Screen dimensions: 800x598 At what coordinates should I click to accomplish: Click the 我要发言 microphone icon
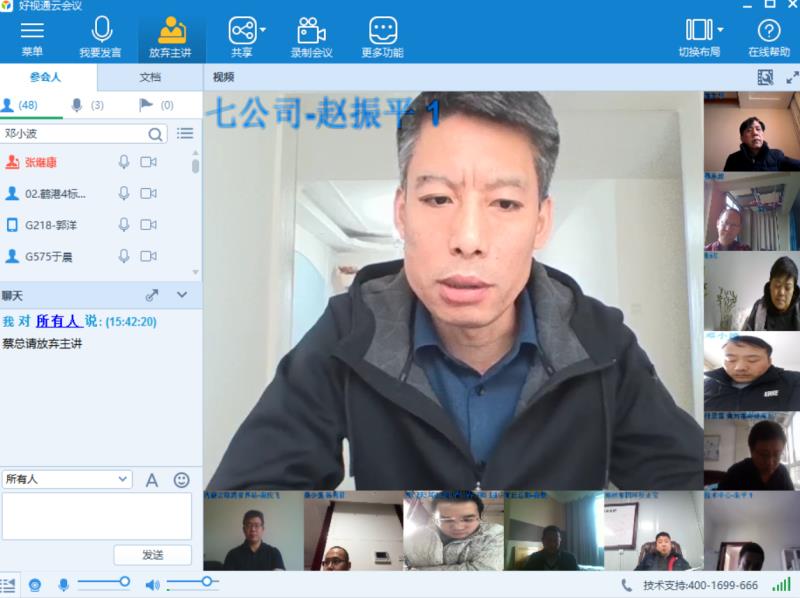click(100, 31)
